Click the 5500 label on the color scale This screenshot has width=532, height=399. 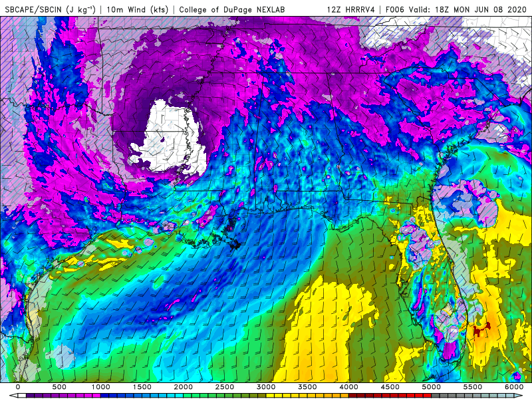point(473,387)
